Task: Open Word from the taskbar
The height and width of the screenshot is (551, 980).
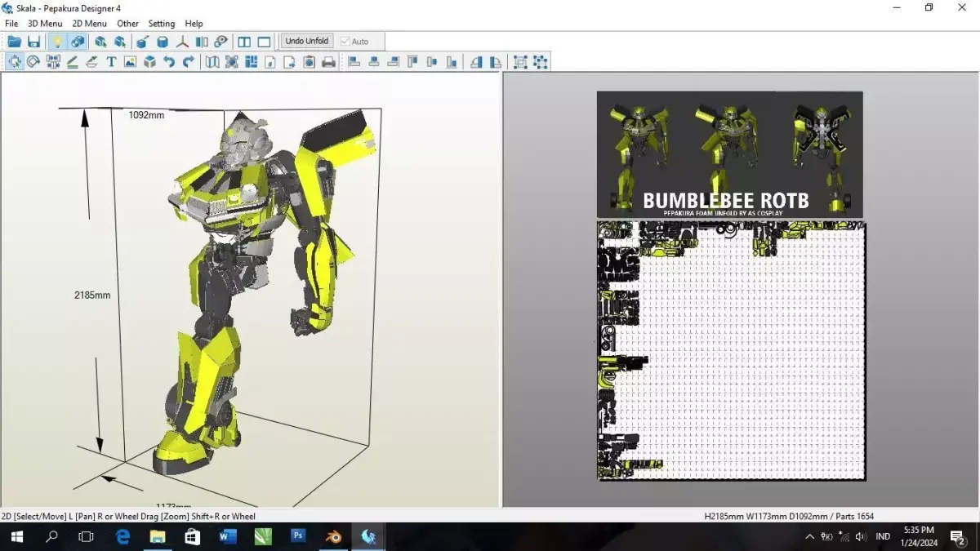Action: [x=228, y=536]
